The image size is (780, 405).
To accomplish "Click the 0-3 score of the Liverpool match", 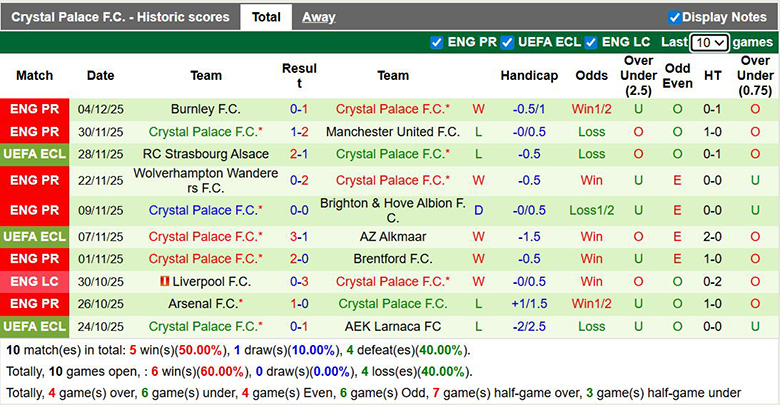I will 299,282.
